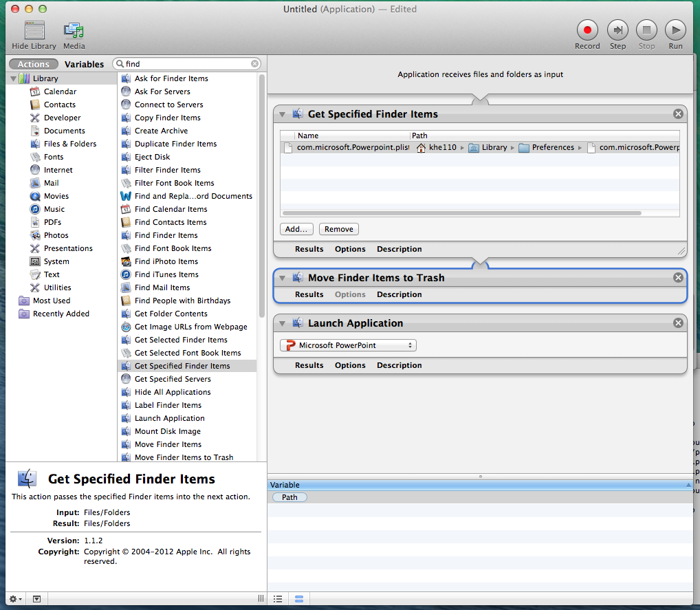The width and height of the screenshot is (700, 610).
Task: Switch the library to the Variables view
Action: [84, 64]
